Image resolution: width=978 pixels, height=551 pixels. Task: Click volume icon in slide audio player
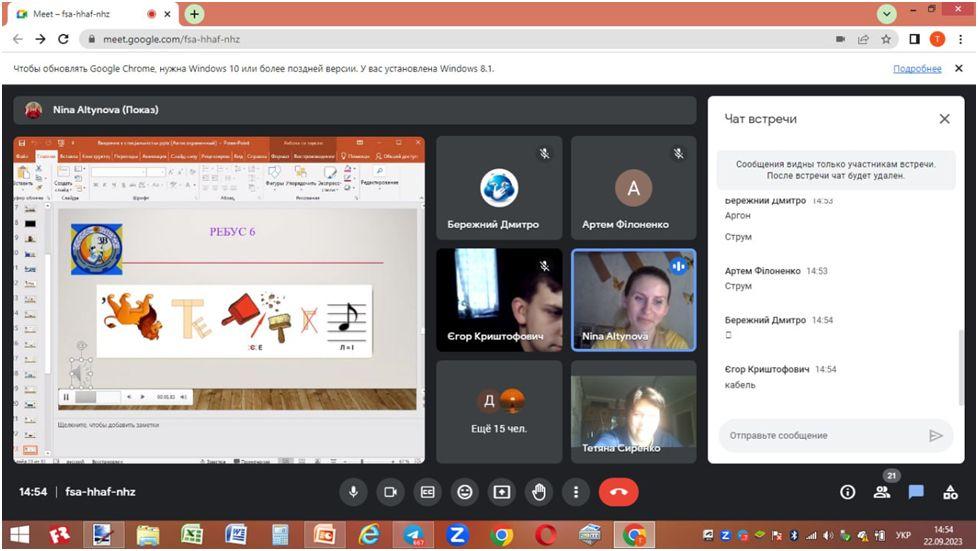tap(183, 397)
